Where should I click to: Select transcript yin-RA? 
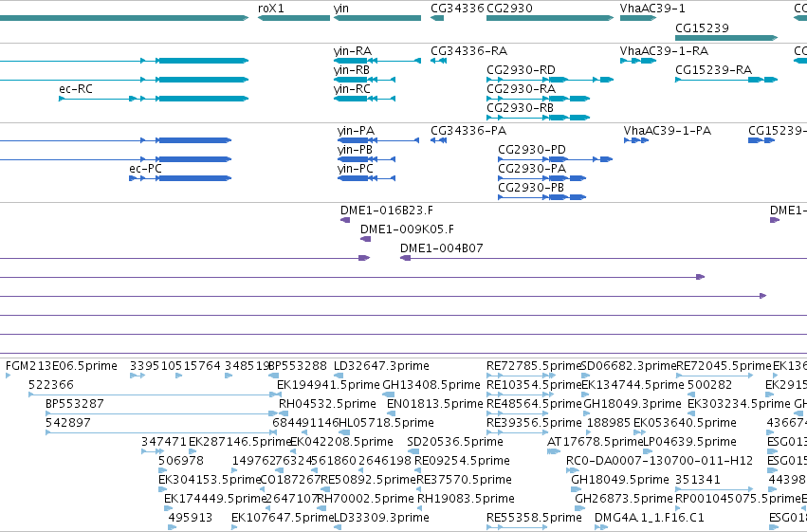click(377, 61)
